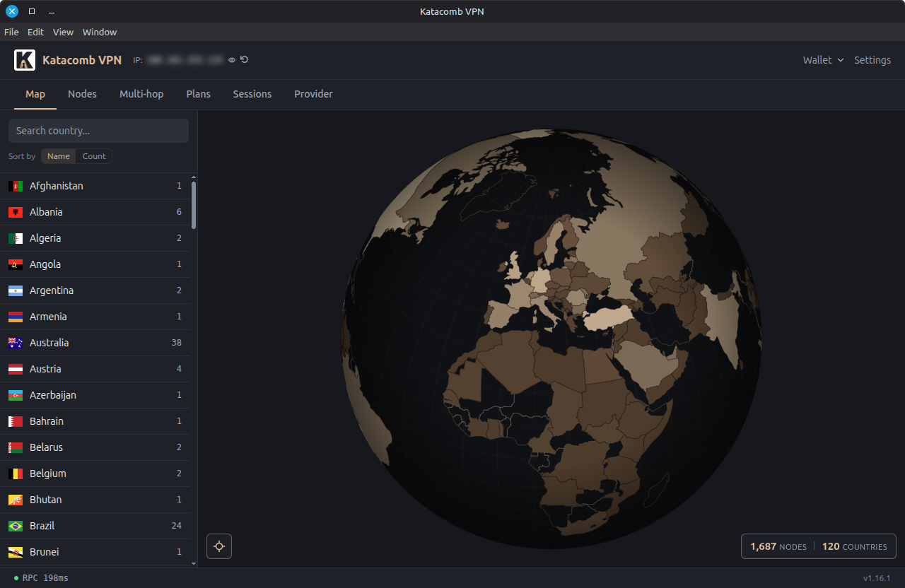Switch to the Map tab

tap(35, 94)
